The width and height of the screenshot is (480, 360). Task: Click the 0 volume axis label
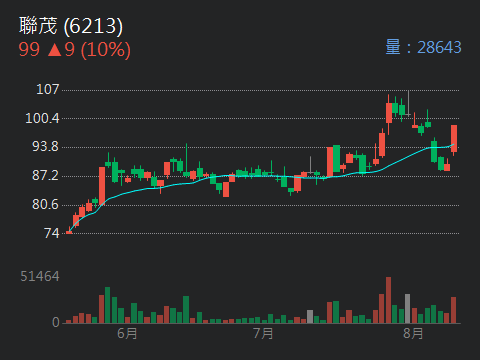[56, 322]
